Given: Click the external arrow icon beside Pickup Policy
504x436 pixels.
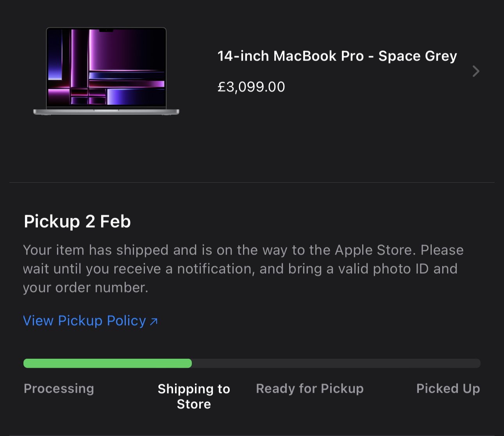Looking at the screenshot, I should (x=154, y=321).
